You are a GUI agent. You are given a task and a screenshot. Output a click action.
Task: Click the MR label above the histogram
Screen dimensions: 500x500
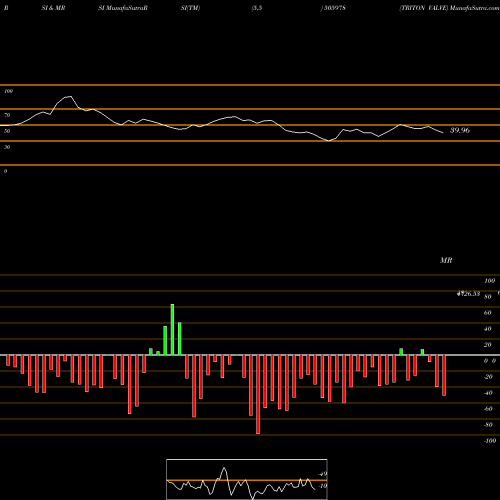(x=446, y=260)
